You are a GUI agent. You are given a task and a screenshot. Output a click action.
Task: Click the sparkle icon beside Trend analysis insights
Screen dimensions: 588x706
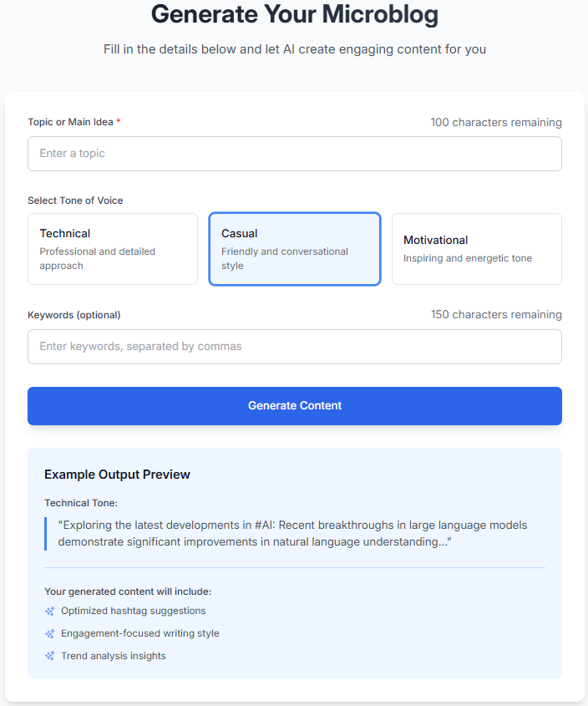pos(50,657)
